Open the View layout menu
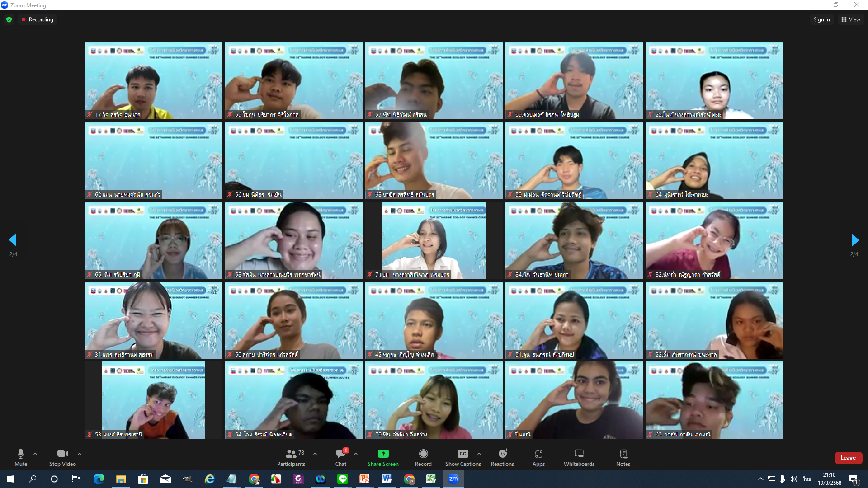Viewport: 868px width, 488px height. (850, 19)
